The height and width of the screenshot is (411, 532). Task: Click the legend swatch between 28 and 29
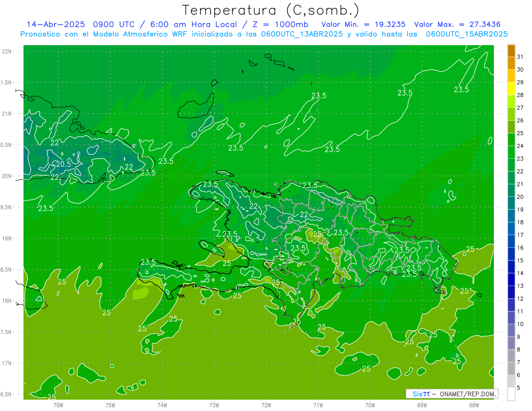pyautogui.click(x=512, y=89)
